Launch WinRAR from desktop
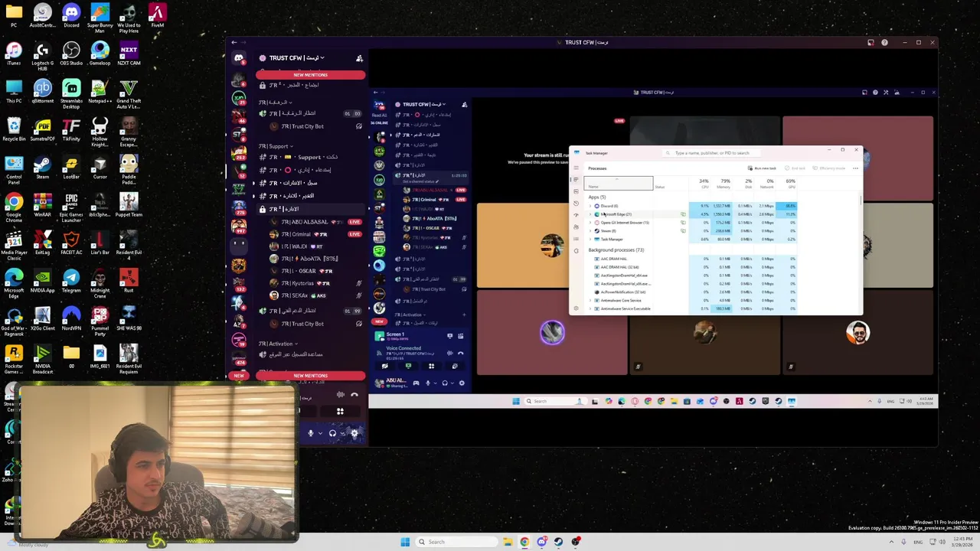The height and width of the screenshot is (551, 980). pyautogui.click(x=42, y=206)
